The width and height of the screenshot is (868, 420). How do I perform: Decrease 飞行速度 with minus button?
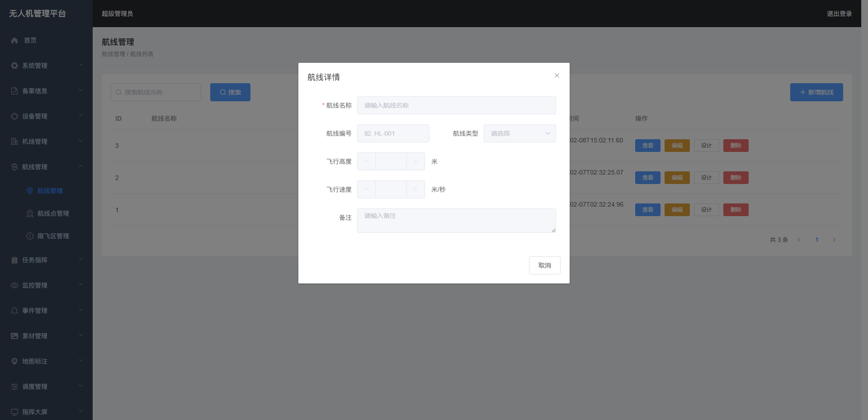[367, 189]
